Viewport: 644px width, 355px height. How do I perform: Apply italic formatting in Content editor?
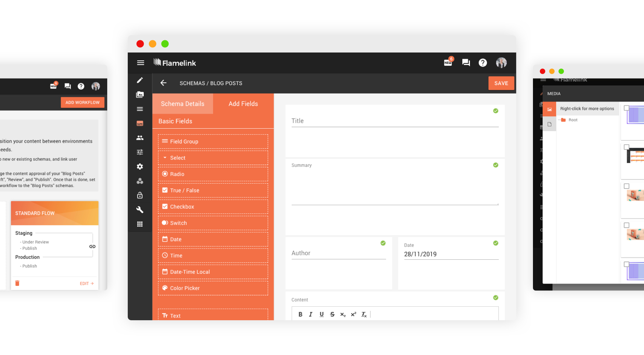pyautogui.click(x=311, y=314)
